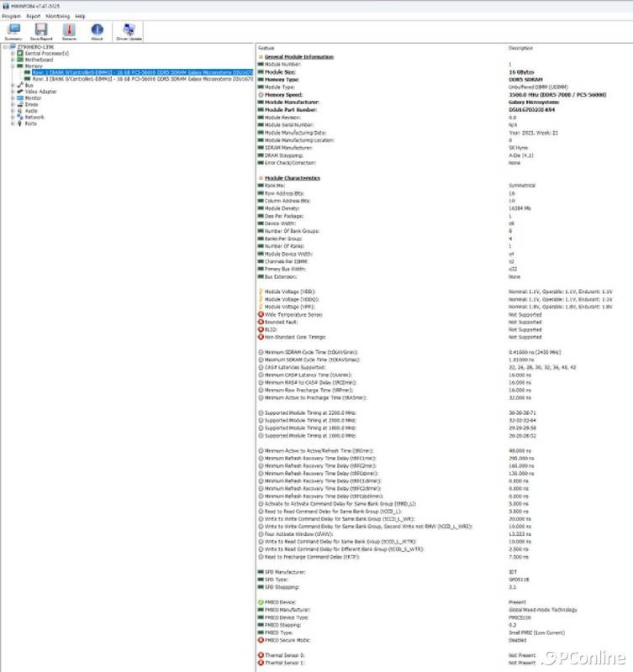
Task: Select the Network node in tree
Action: (34, 117)
